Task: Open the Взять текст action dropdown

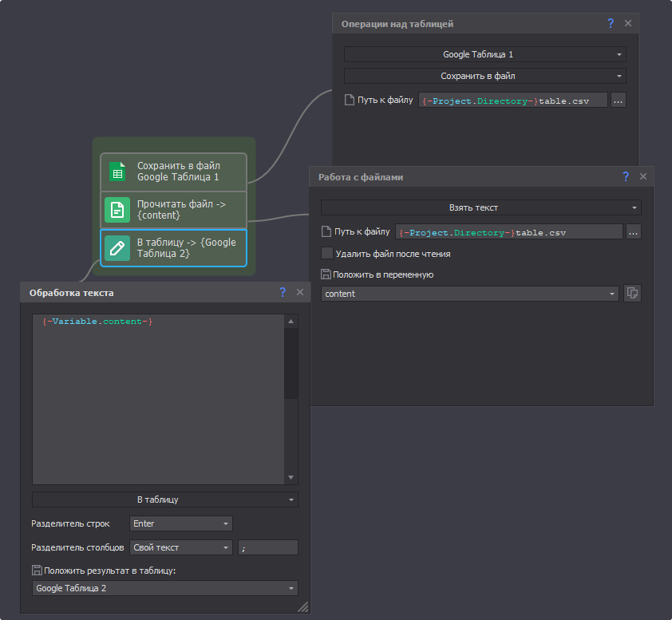Action: 480,207
